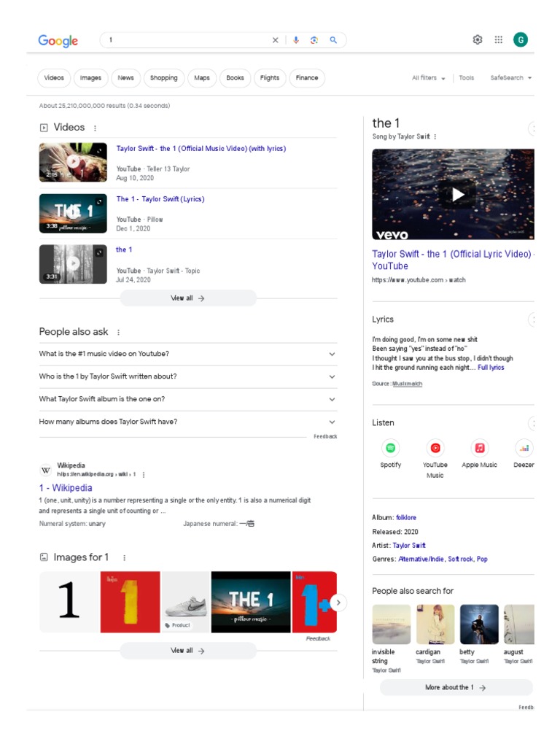
Task: Open the All filters dropdown
Action: (428, 77)
